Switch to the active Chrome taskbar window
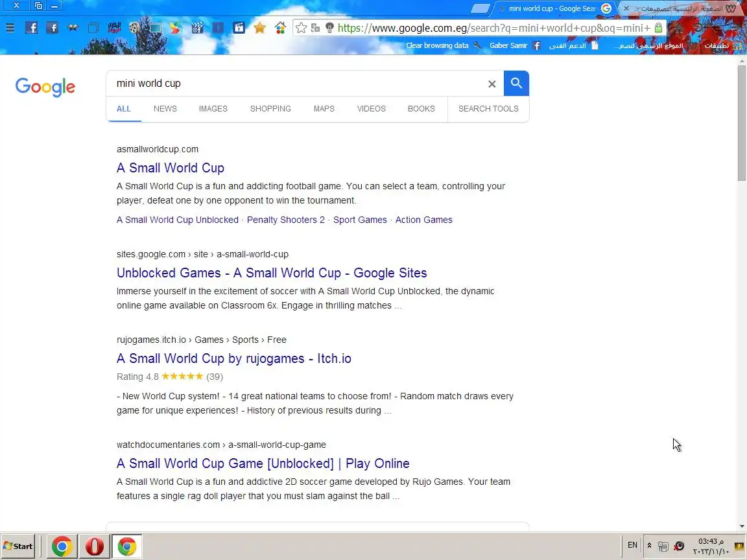747x560 pixels. pyautogui.click(x=126, y=546)
